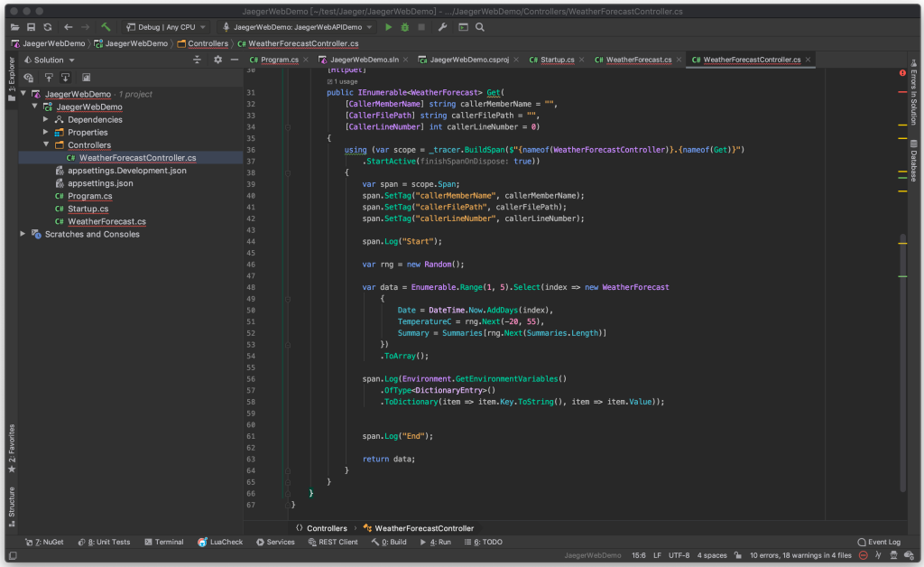Open Terminal tool window
This screenshot has height=567, width=924.
(164, 542)
